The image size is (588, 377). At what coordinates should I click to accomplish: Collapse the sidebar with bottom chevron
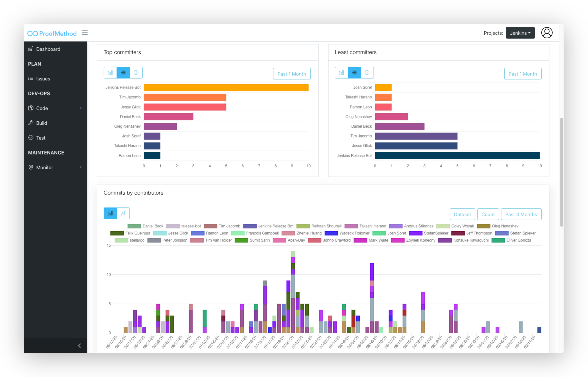[x=79, y=345]
